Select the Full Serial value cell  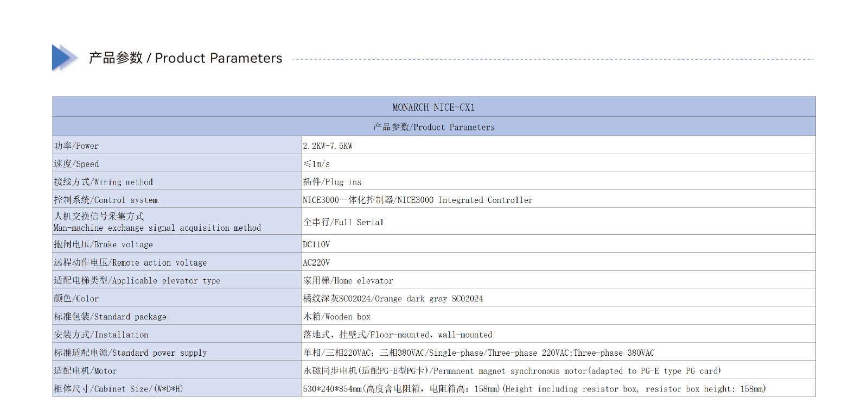point(343,222)
